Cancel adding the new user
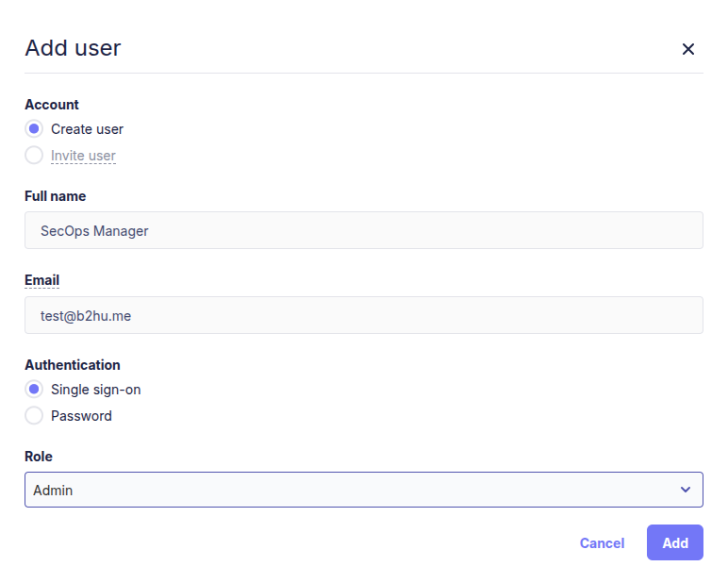Viewport: 728px width, 583px height. click(x=602, y=543)
